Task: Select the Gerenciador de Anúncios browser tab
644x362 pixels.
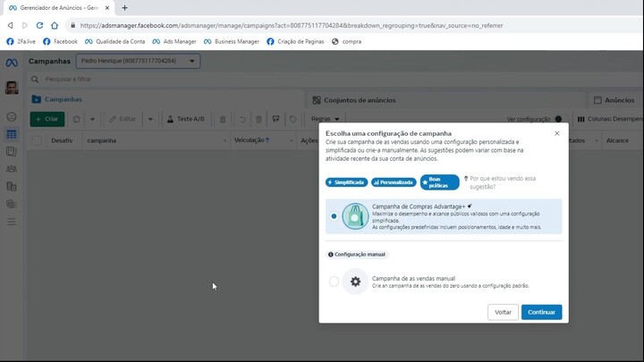Action: (x=57, y=8)
